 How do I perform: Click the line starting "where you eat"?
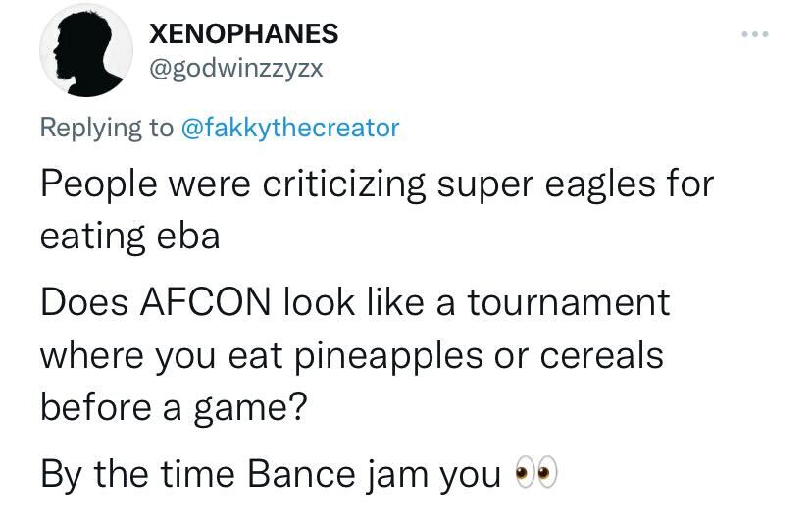tap(351, 354)
